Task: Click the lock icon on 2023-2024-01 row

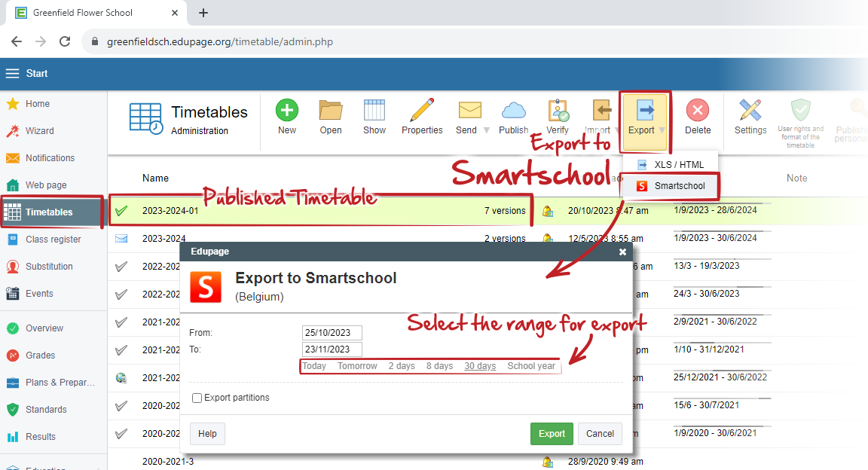Action: (548, 211)
